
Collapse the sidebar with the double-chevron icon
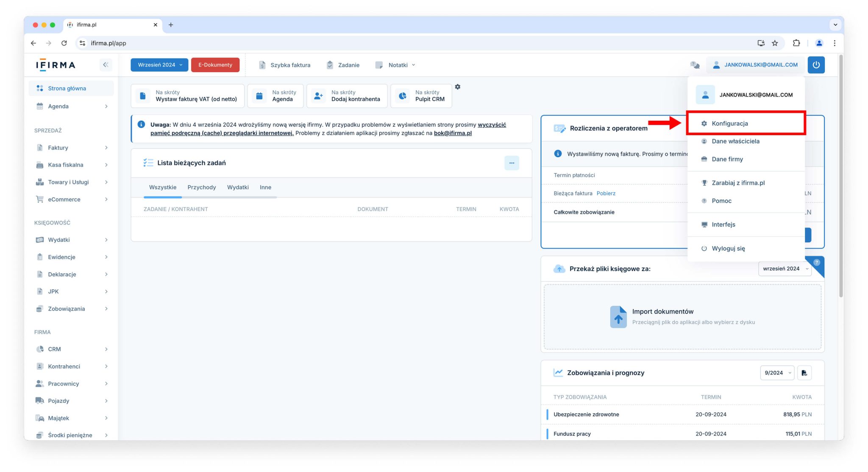(106, 65)
